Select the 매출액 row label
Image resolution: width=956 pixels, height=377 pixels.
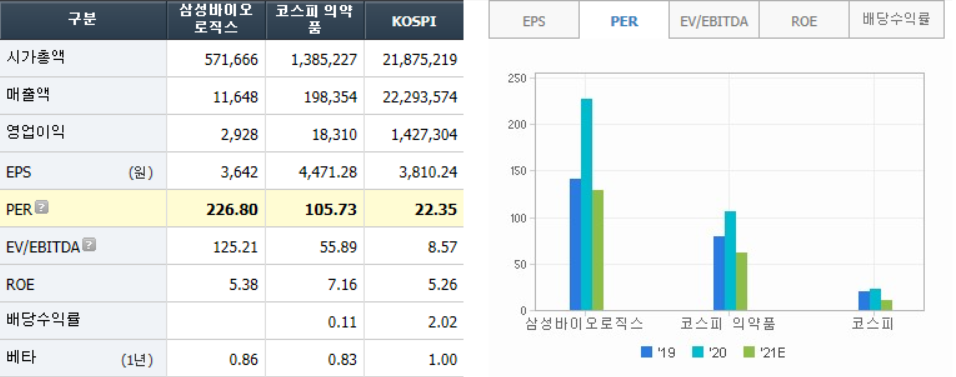[28, 96]
